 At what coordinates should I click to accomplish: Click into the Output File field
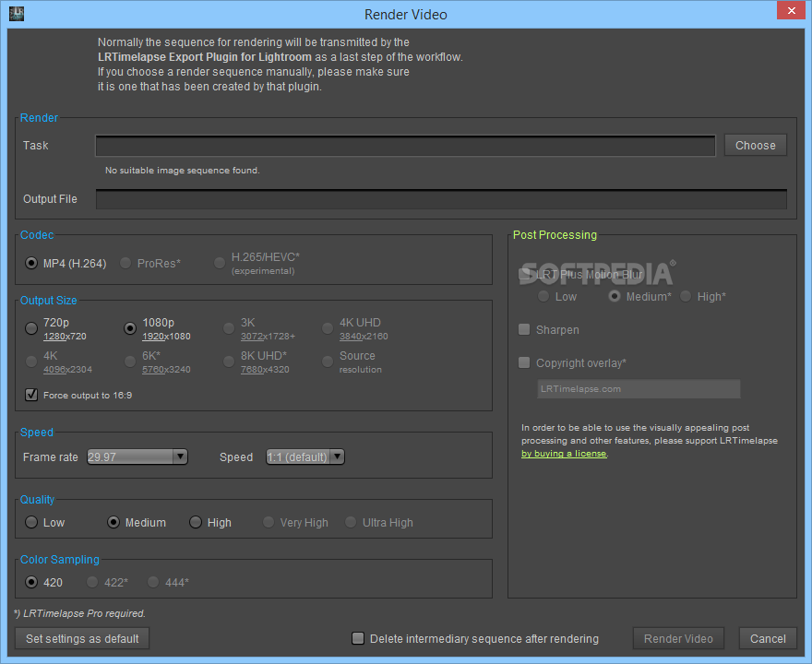[441, 199]
